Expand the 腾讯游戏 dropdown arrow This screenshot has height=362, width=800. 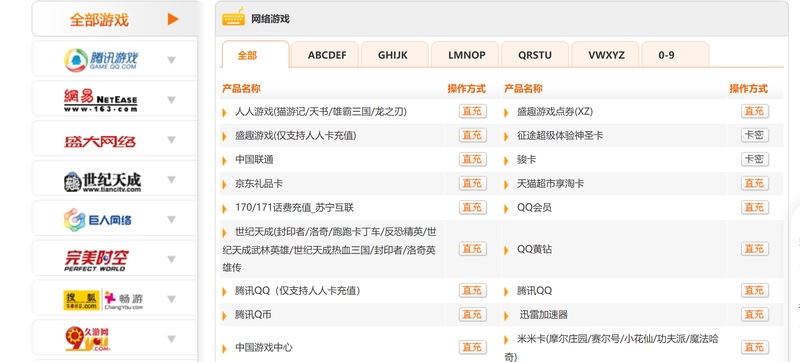(x=171, y=60)
